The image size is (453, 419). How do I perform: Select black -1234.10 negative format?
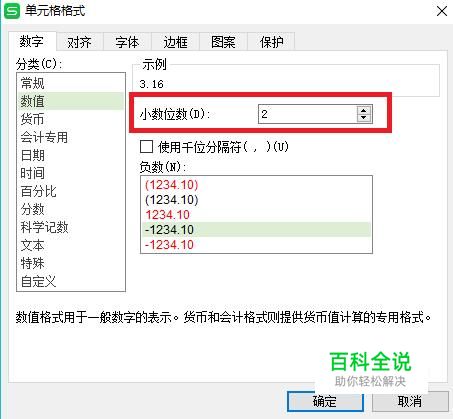point(256,230)
